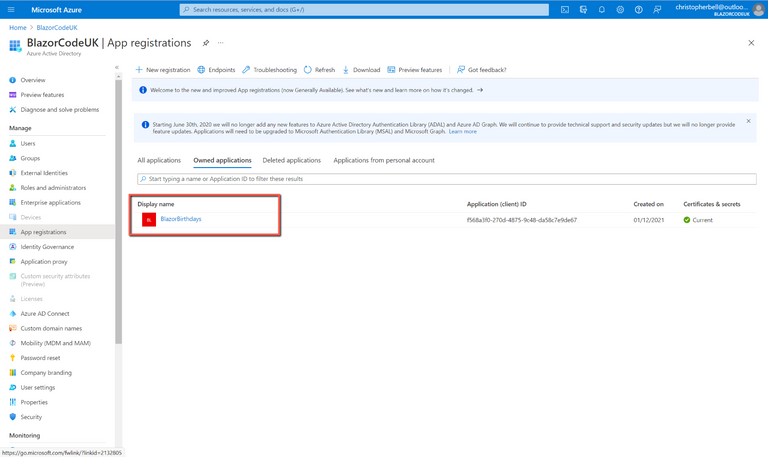Image resolution: width=768 pixels, height=457 pixels.
Task: Click the help question mark icon
Action: click(639, 10)
